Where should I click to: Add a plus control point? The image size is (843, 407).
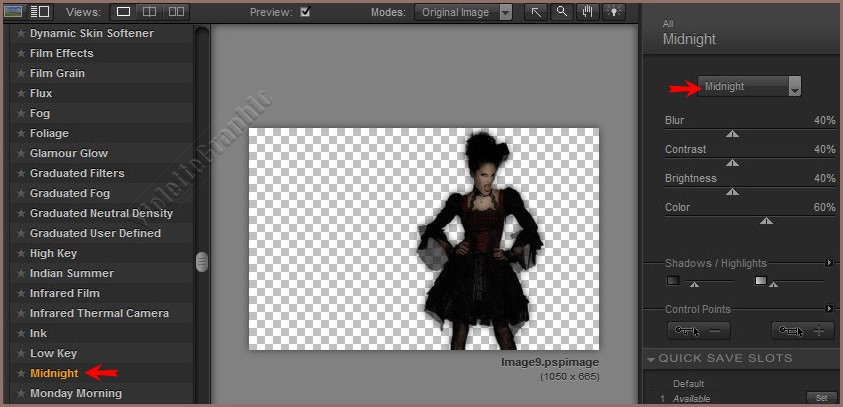pyautogui.click(x=804, y=330)
